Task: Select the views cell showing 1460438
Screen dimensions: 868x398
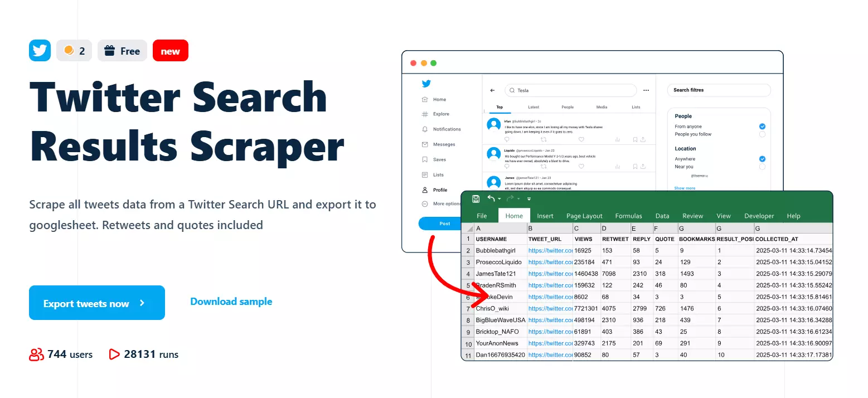Action: point(586,274)
